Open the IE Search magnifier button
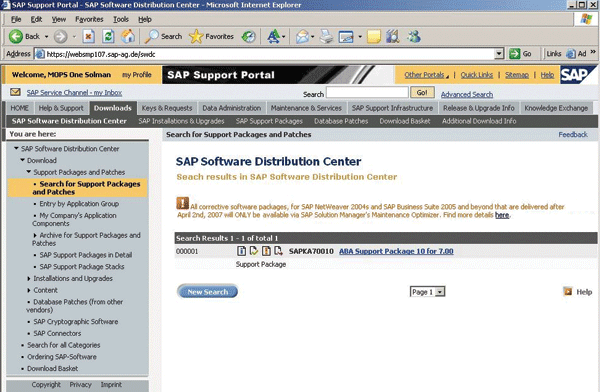The height and width of the screenshot is (392, 600). pos(163,37)
